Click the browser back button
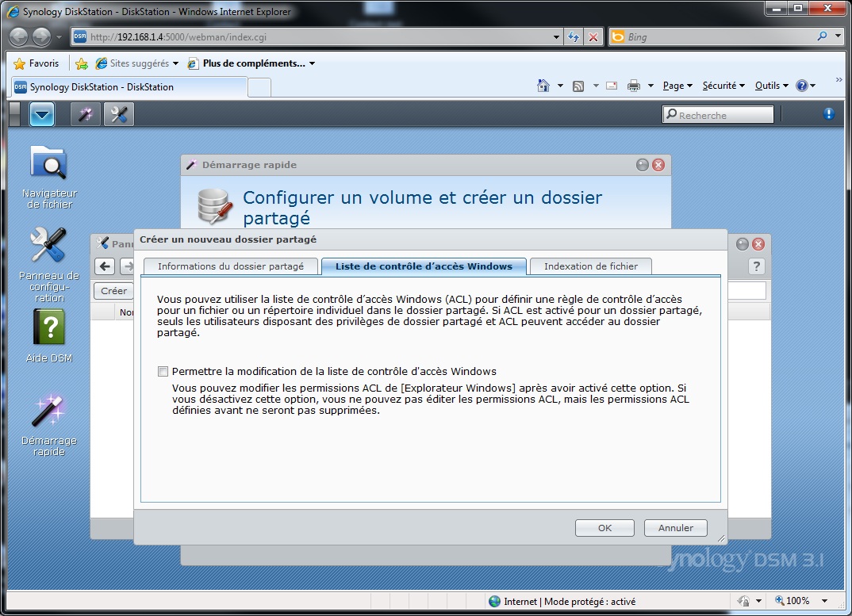 coord(19,37)
